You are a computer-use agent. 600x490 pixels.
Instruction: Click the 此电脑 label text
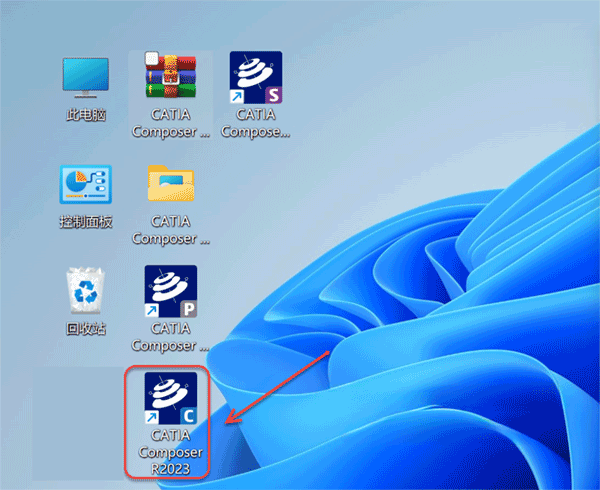pyautogui.click(x=86, y=115)
